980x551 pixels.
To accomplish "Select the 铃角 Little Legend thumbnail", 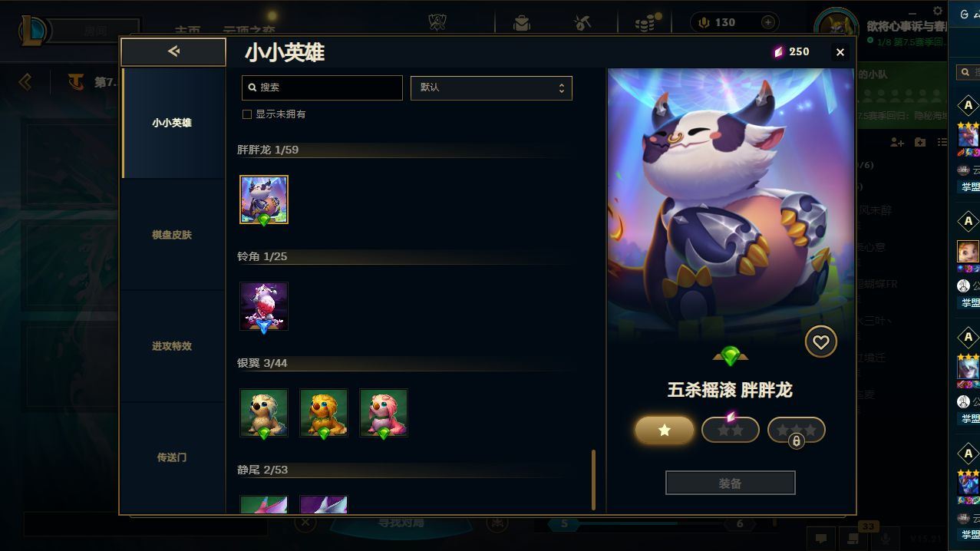I will pos(264,306).
